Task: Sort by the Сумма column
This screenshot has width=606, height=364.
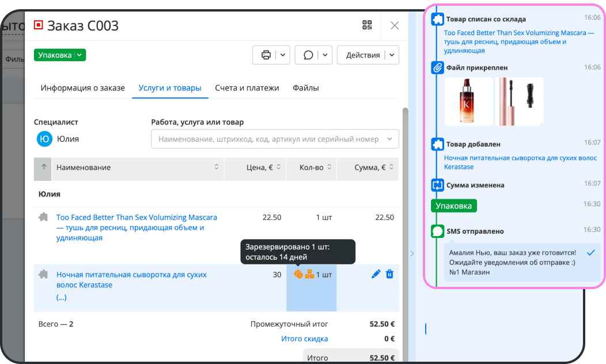Action: (x=368, y=168)
